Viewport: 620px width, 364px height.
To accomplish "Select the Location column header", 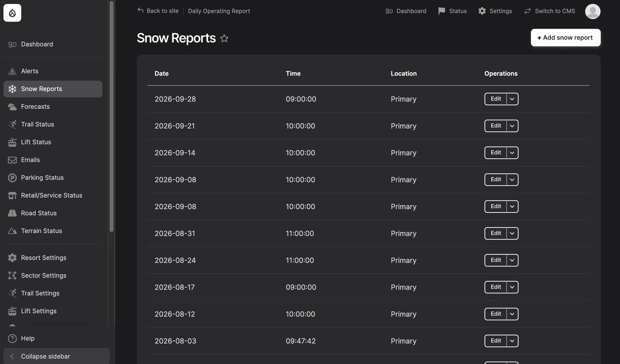I will 404,74.
